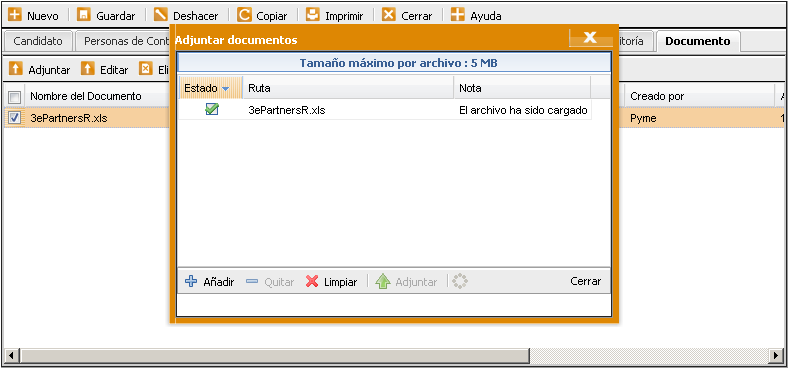789x369 pixels.
Task: Click the Añadir label in dialog
Action: point(219,282)
